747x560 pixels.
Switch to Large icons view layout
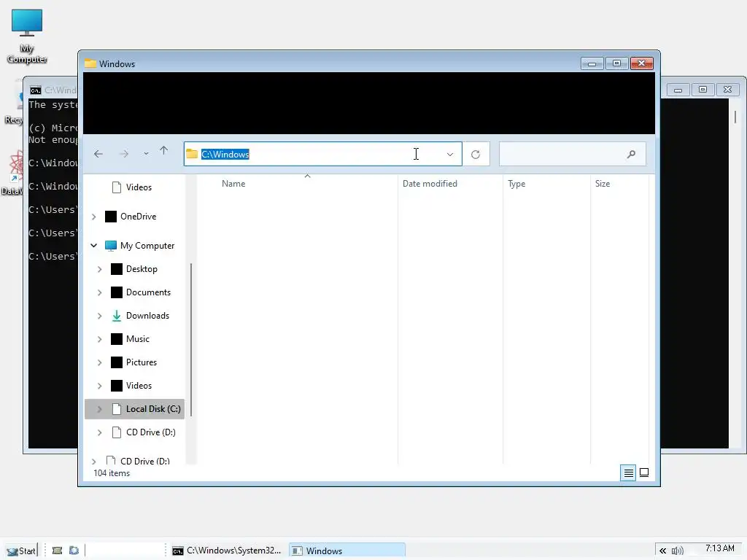(x=644, y=472)
